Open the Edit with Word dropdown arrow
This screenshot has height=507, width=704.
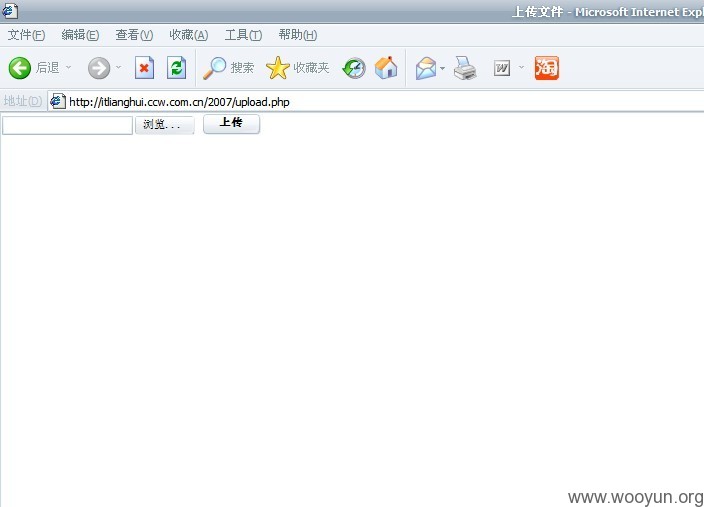tap(521, 68)
